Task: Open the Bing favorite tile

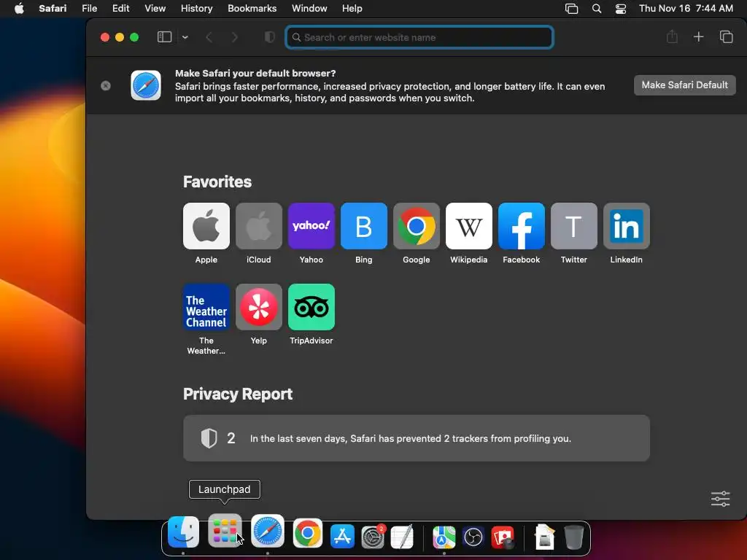Action: [x=363, y=226]
